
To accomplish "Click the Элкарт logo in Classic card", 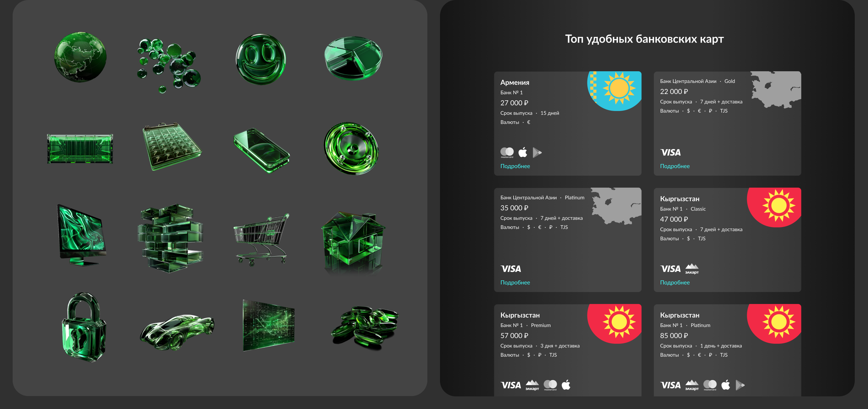I will pos(692,269).
